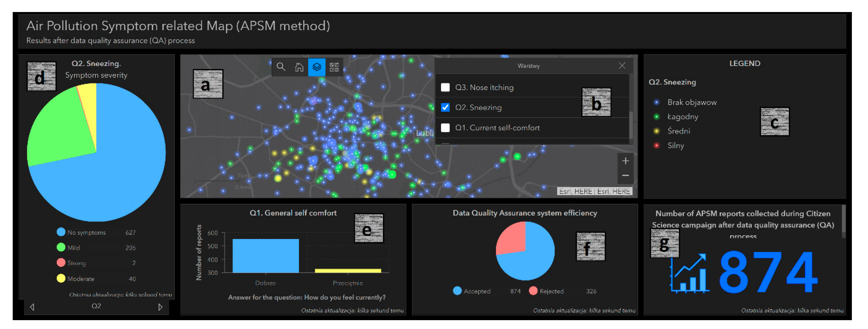Enable the Q1. Current self-comfort layer

tap(445, 128)
